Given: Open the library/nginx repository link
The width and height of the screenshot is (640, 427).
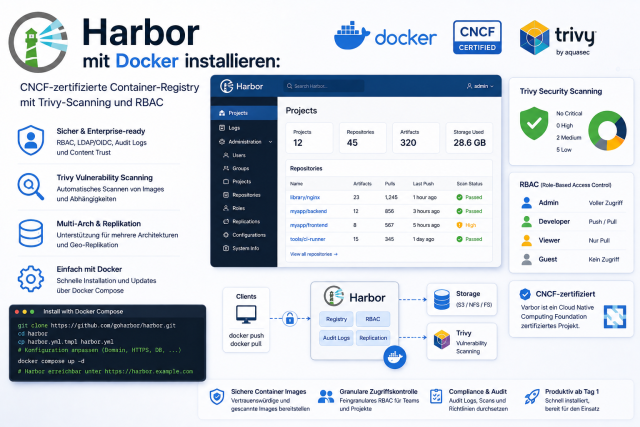Looking at the screenshot, I should tap(305, 197).
